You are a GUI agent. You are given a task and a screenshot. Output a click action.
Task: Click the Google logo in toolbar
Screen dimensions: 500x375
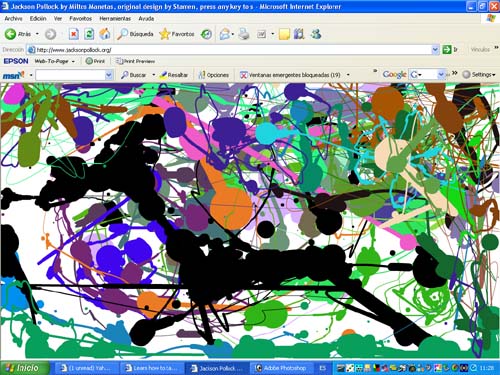pos(395,74)
